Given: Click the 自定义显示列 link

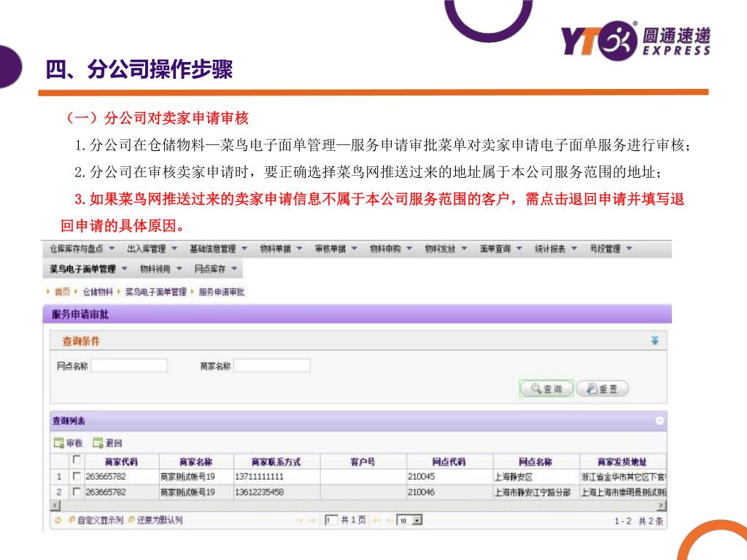Looking at the screenshot, I should coord(96,520).
